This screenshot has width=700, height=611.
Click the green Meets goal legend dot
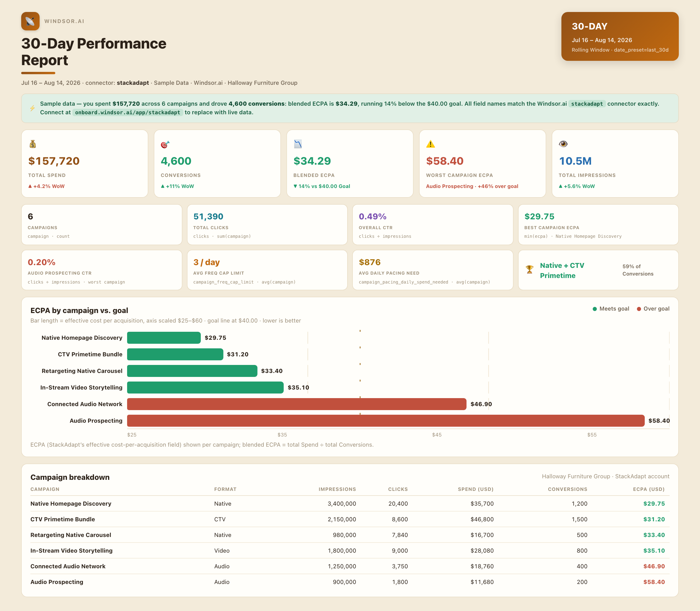(x=595, y=309)
